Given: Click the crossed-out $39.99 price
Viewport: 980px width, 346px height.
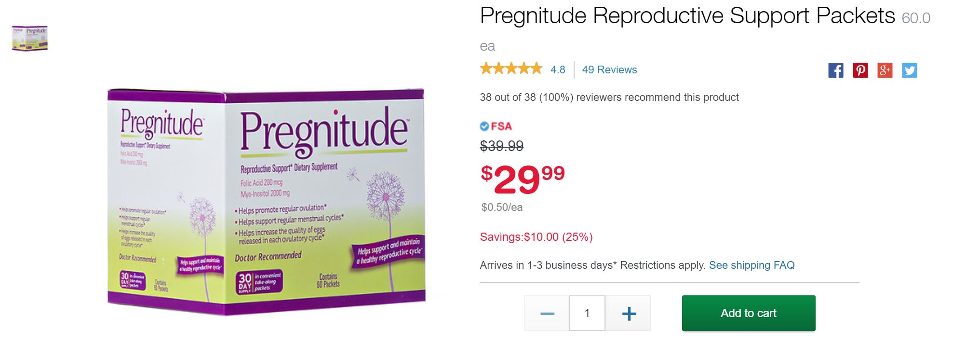Looking at the screenshot, I should (x=501, y=146).
